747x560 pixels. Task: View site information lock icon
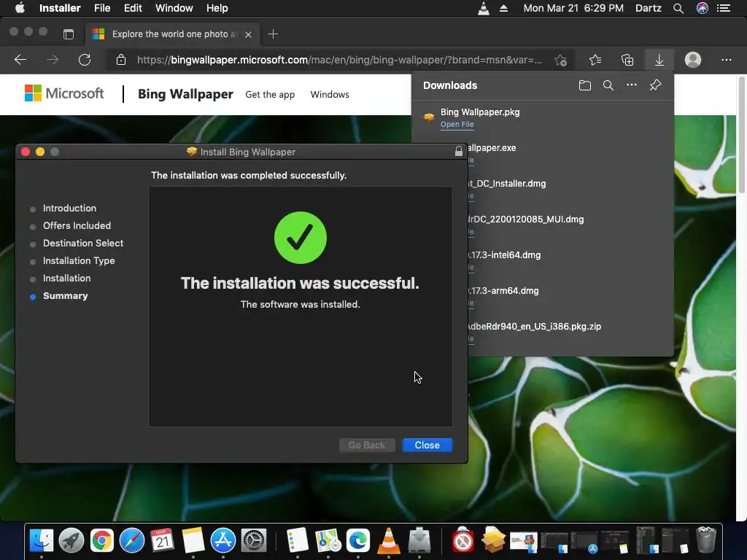coord(121,60)
